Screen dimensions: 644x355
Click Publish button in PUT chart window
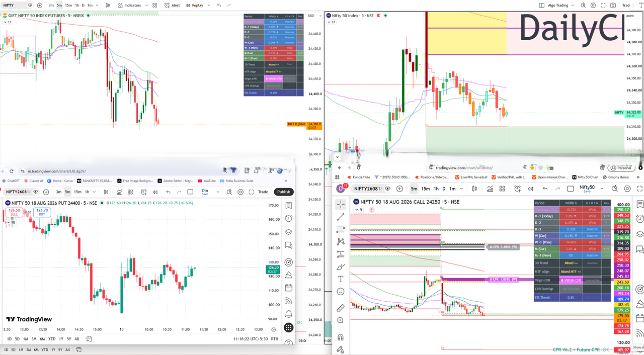pos(284,192)
